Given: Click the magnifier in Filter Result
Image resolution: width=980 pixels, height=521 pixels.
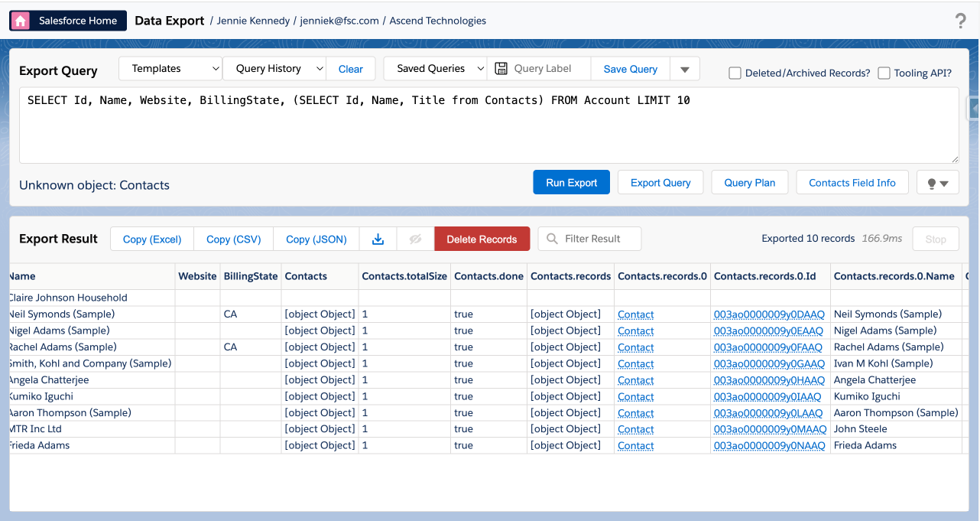Looking at the screenshot, I should click(x=551, y=238).
